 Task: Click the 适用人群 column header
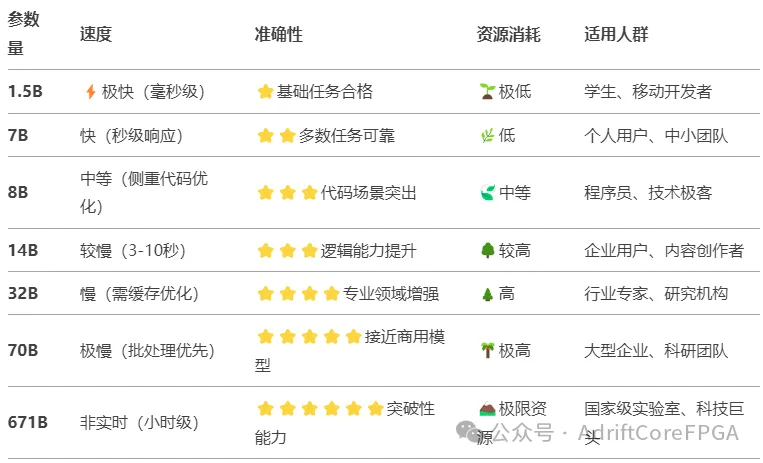pos(616,35)
